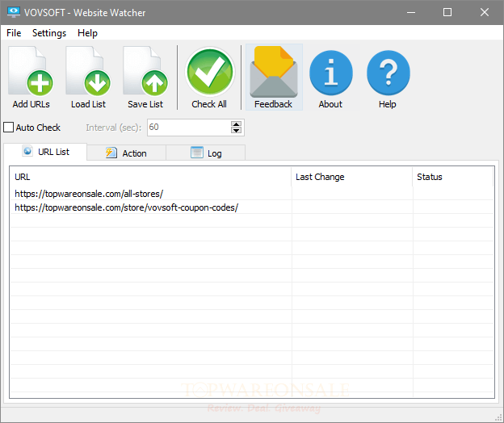The height and width of the screenshot is (423, 504).
Task: Minimize the Website Watcher window
Action: (411, 13)
